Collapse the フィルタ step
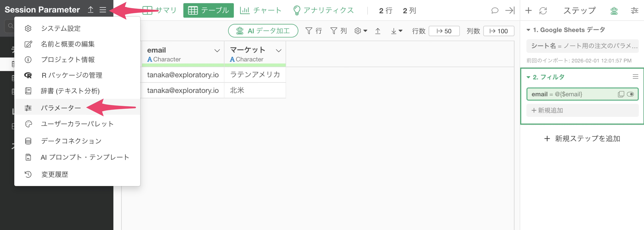 [528, 77]
